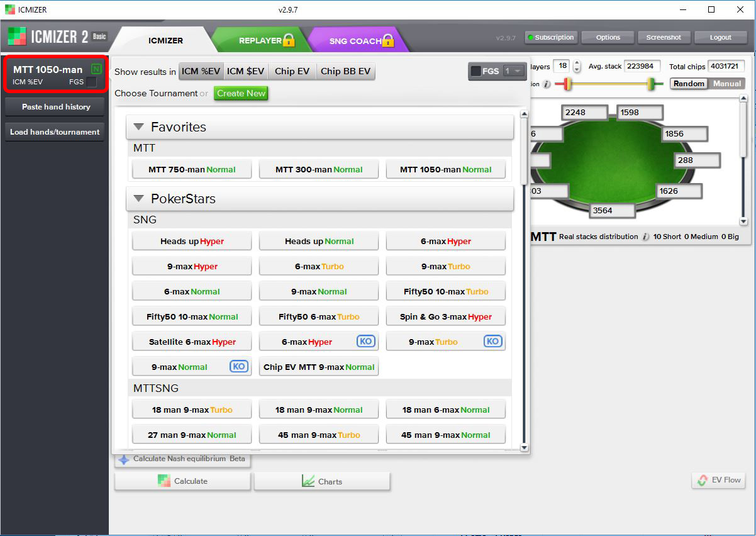The width and height of the screenshot is (756, 536).
Task: Decrease Players count with the stepper down arrow
Action: point(577,70)
